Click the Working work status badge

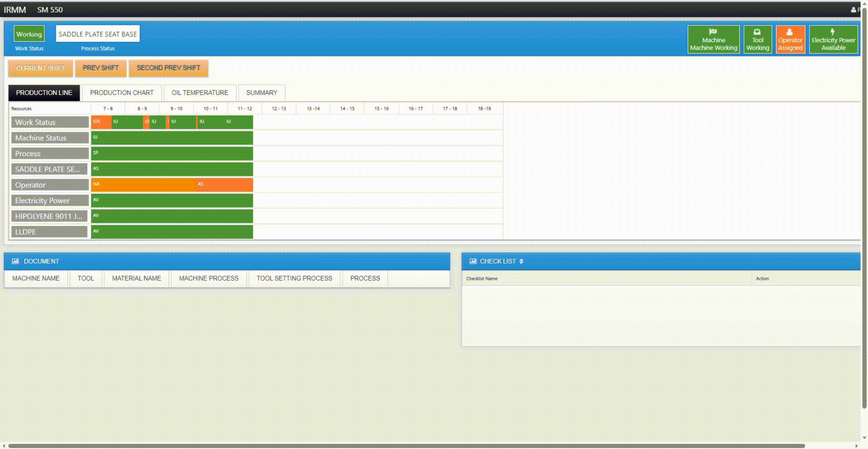tap(29, 34)
